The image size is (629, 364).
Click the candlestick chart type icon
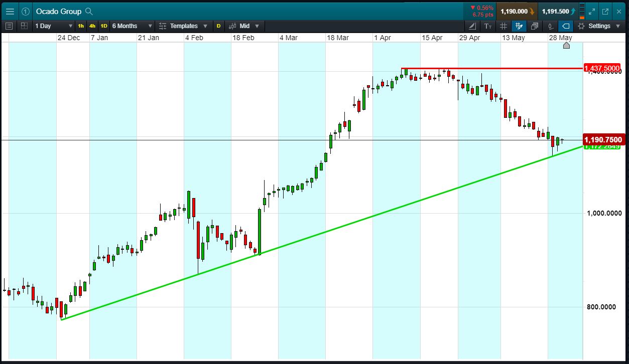[x=233, y=26]
